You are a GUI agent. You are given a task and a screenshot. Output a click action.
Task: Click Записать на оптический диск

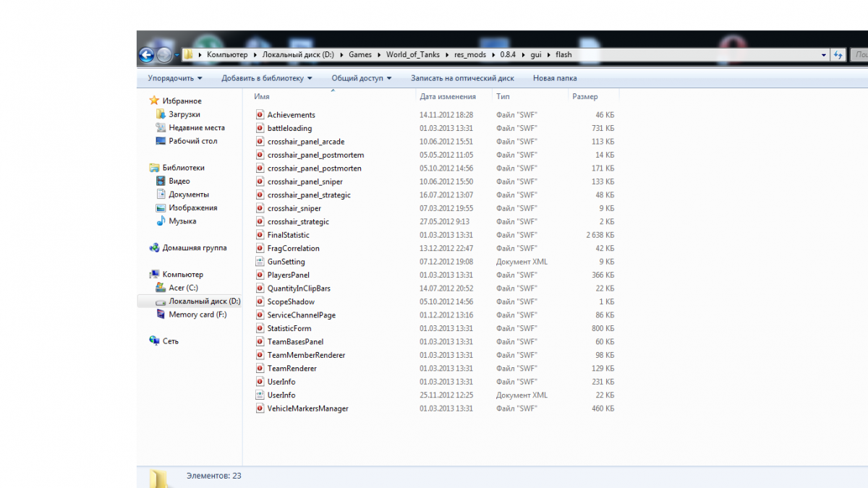pyautogui.click(x=462, y=78)
